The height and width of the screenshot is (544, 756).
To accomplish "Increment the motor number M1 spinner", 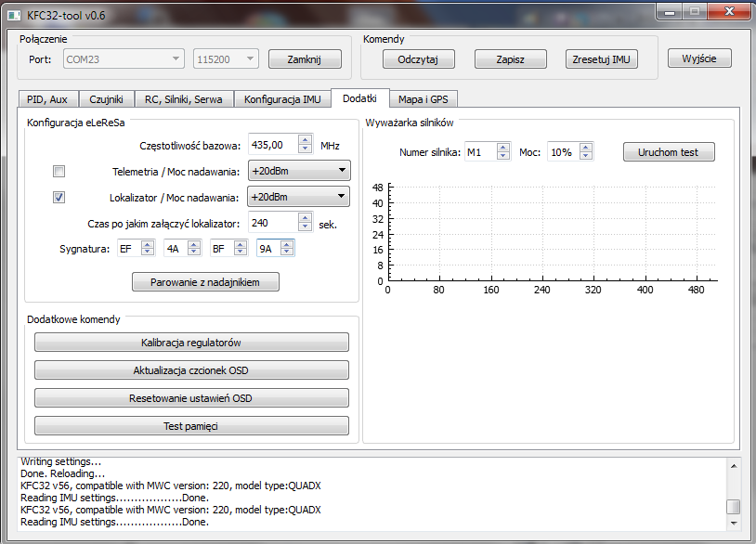I will tap(503, 147).
